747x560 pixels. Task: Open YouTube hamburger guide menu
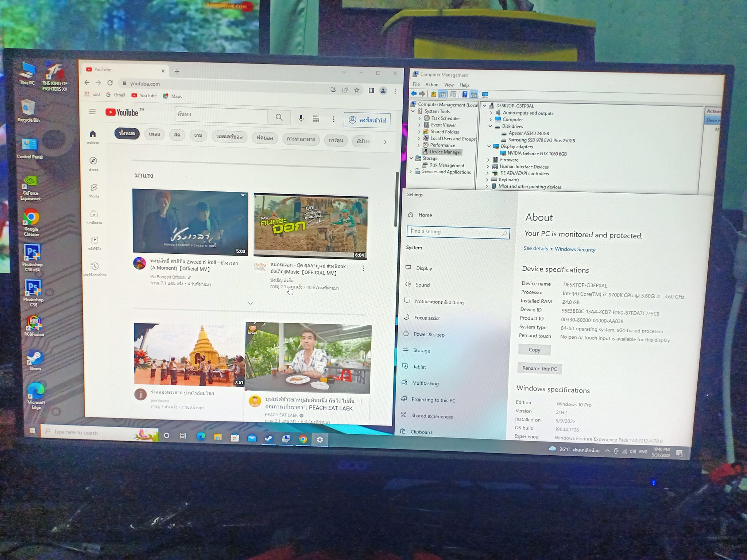click(x=92, y=112)
